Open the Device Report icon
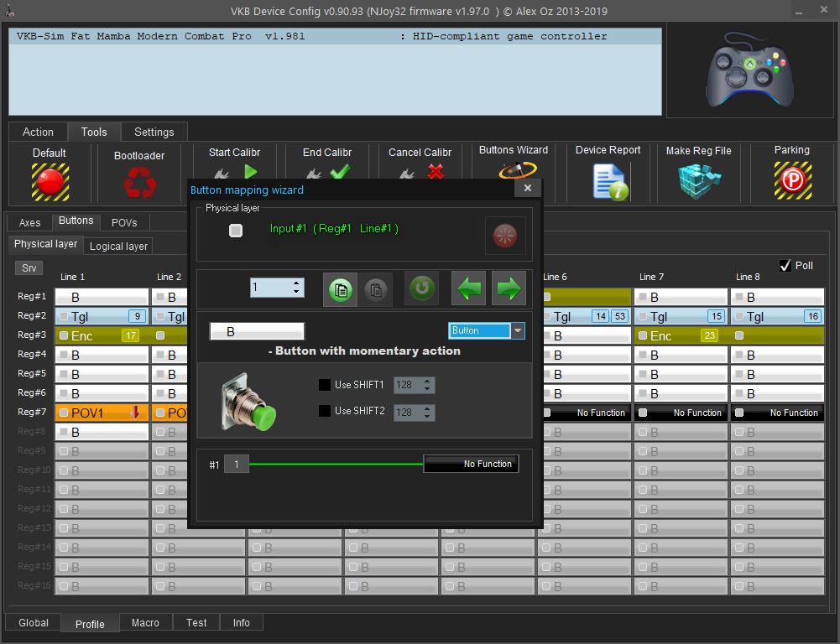The height and width of the screenshot is (644, 840). (x=609, y=182)
